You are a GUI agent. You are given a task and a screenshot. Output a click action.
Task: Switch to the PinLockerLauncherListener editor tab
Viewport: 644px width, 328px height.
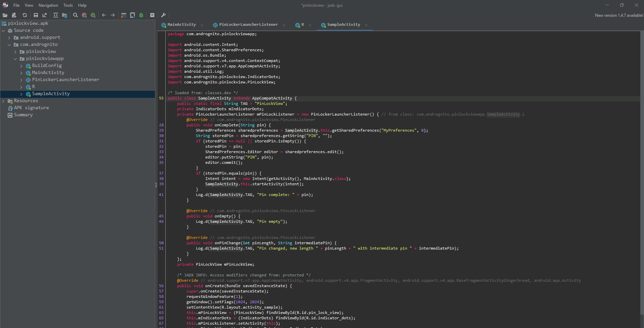coord(248,25)
